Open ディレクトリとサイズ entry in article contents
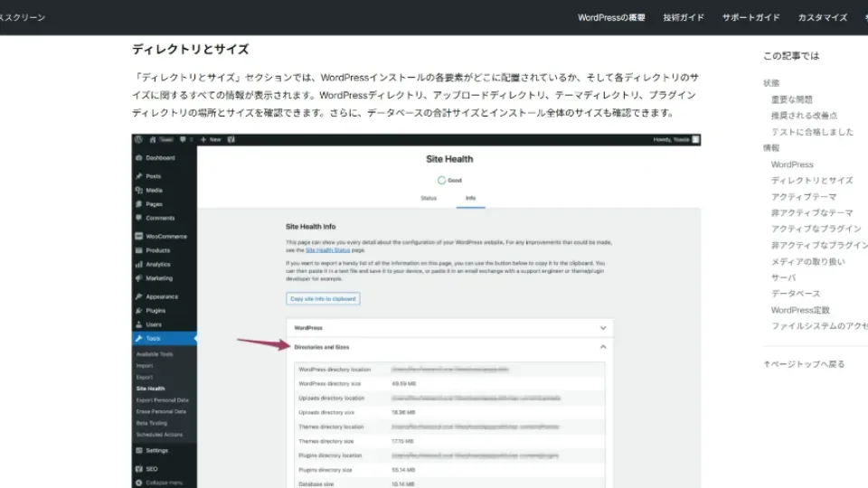 click(812, 181)
